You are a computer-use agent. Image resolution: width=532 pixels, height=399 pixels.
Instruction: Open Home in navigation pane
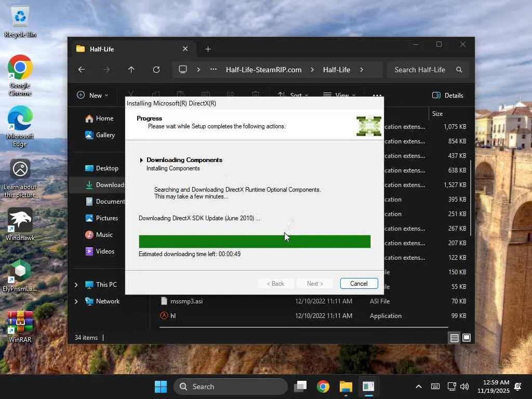point(99,118)
